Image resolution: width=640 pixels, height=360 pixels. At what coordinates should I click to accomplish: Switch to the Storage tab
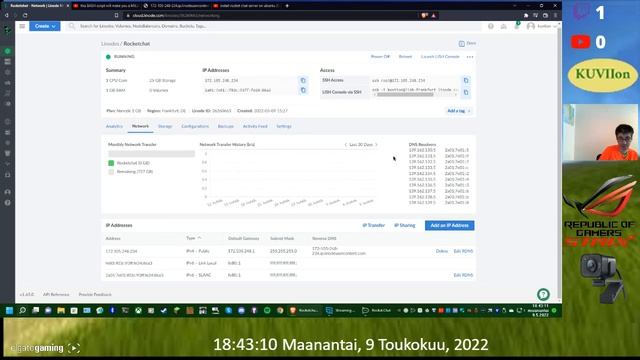(165, 127)
